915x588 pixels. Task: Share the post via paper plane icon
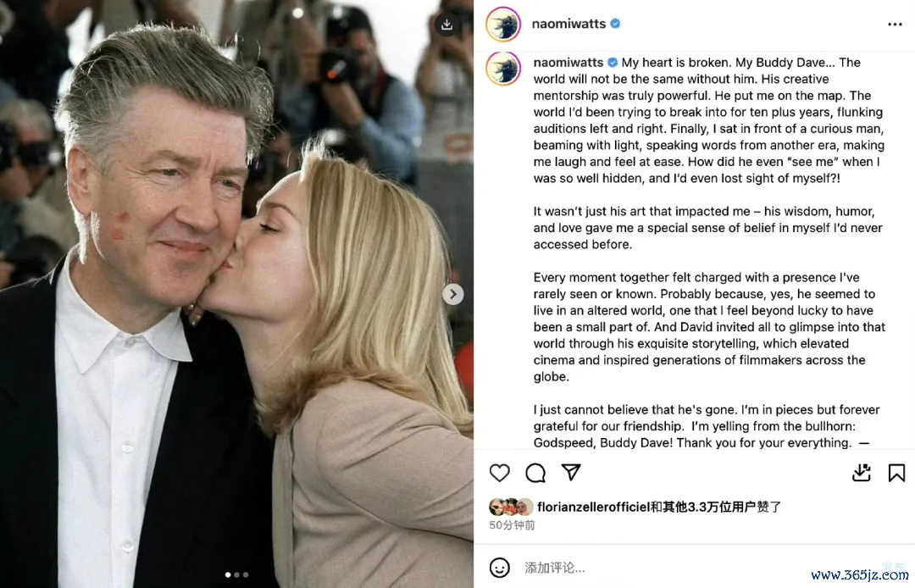click(571, 472)
